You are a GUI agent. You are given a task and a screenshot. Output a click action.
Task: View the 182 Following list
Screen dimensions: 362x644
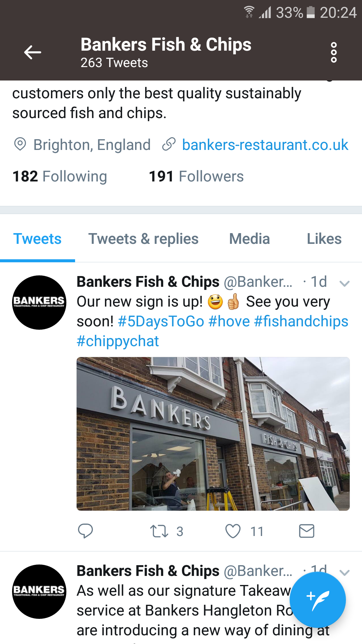(60, 176)
